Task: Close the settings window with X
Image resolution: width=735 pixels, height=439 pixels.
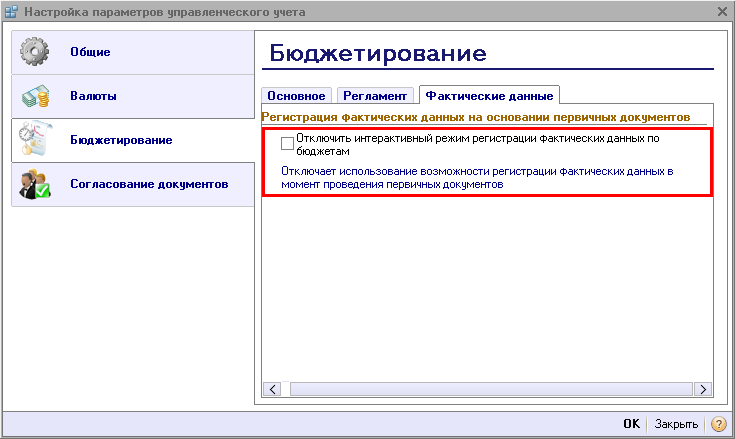Action: coord(722,12)
